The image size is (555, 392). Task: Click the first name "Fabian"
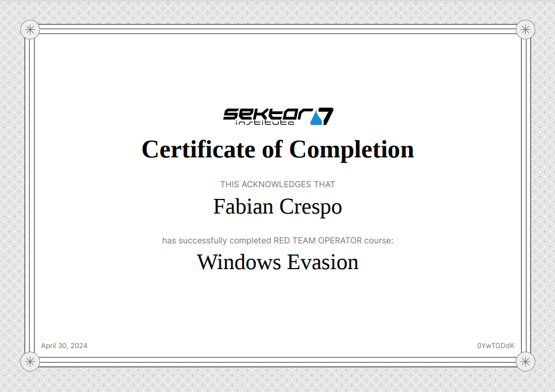pos(243,207)
